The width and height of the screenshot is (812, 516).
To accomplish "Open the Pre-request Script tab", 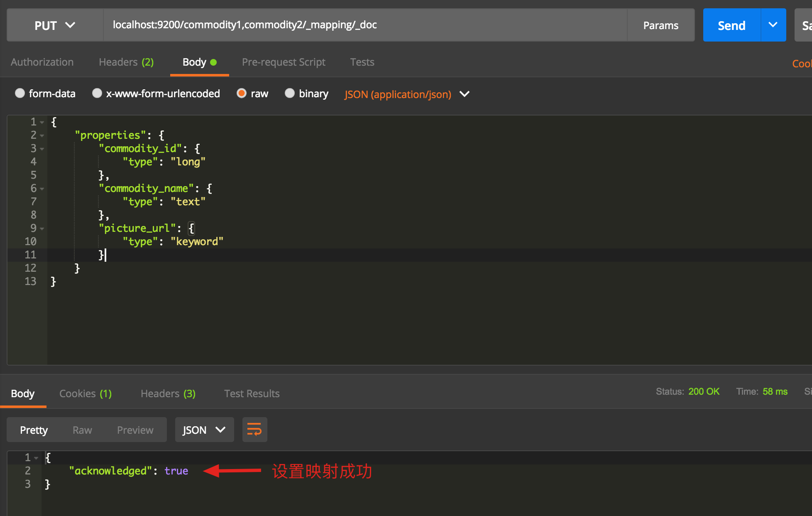I will (284, 62).
